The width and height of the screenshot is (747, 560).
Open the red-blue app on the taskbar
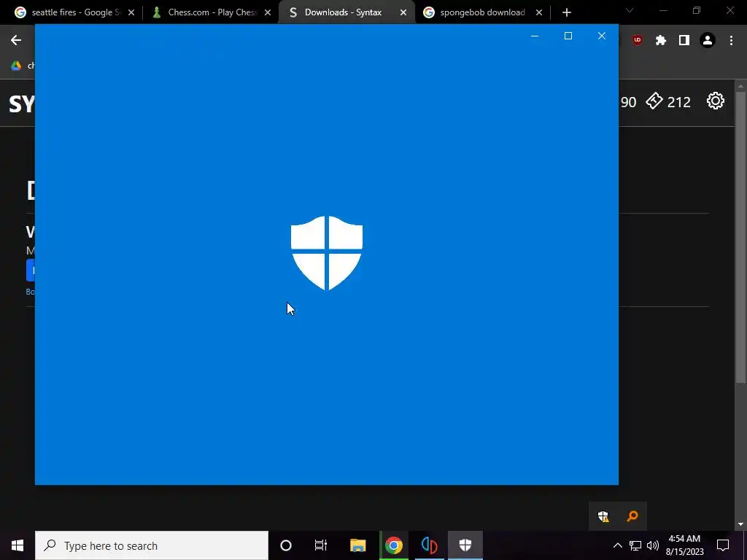tap(429, 545)
